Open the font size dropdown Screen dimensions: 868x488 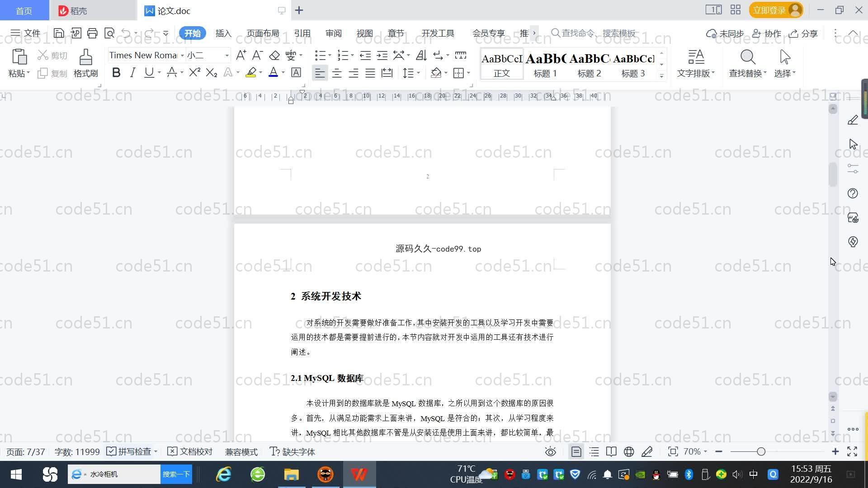click(x=227, y=56)
